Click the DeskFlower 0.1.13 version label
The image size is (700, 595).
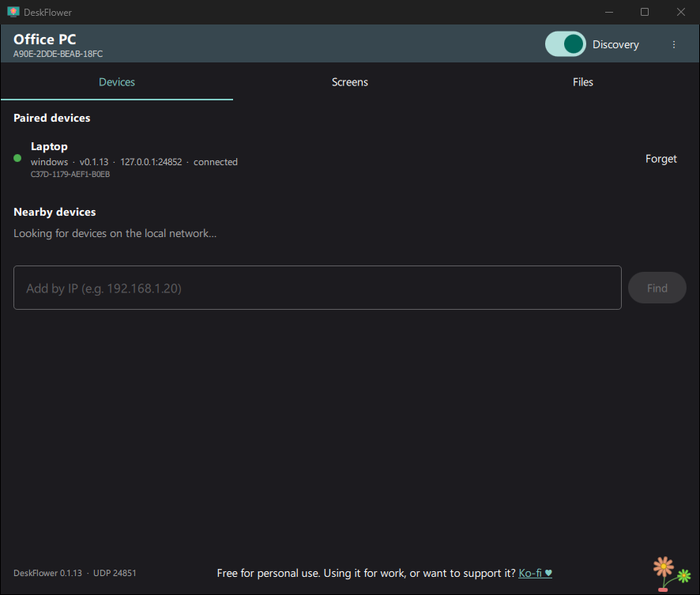(x=47, y=573)
